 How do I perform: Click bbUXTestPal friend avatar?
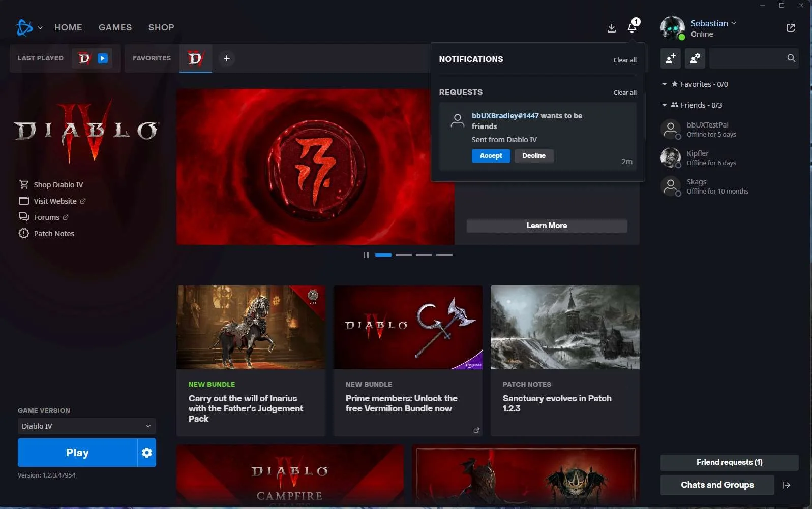point(671,129)
